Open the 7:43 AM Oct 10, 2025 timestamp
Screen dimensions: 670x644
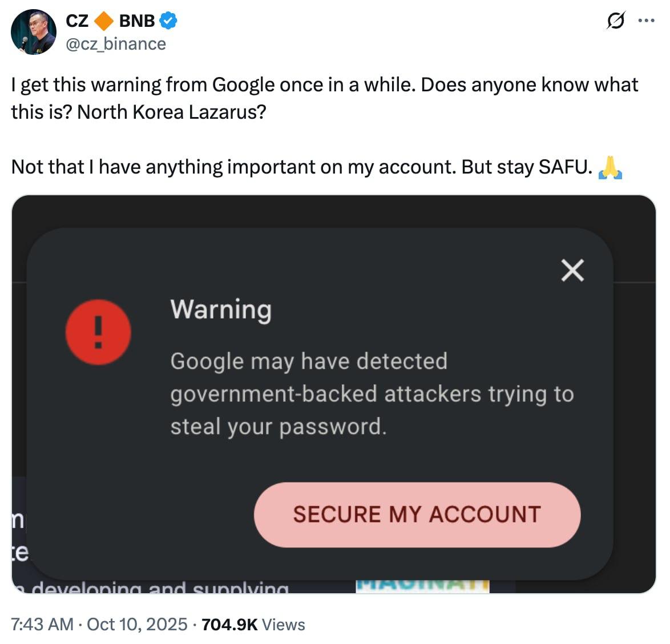point(99,624)
